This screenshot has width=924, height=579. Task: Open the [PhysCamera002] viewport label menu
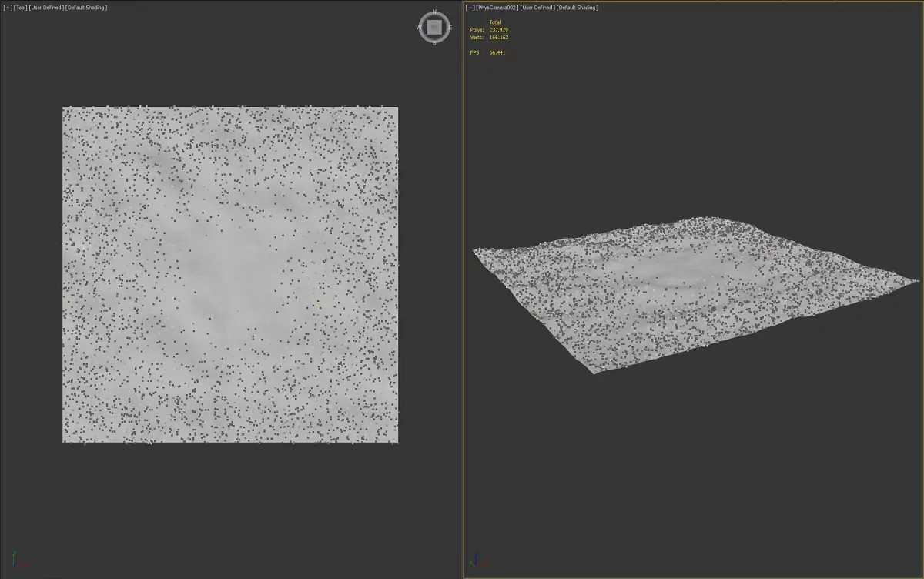click(x=497, y=8)
